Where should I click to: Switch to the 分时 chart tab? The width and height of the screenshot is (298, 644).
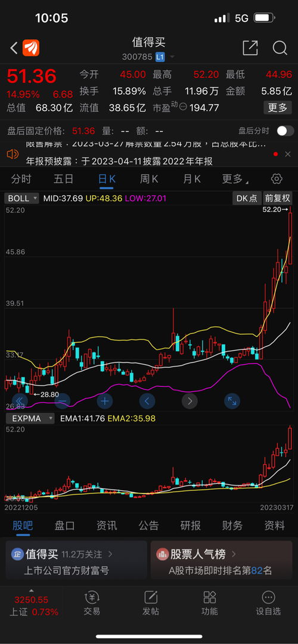pyautogui.click(x=21, y=179)
